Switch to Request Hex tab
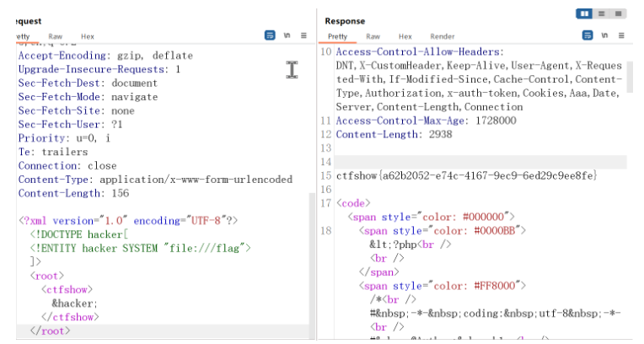 [88, 36]
